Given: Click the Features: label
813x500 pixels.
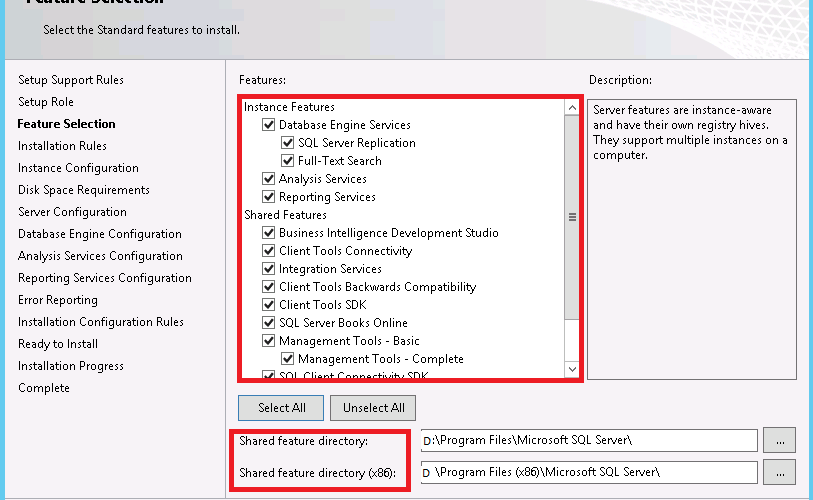Looking at the screenshot, I should (x=262, y=80).
